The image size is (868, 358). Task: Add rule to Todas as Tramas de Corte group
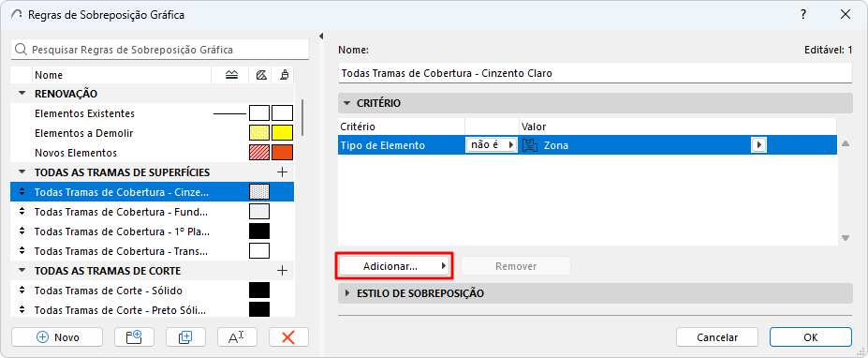(x=283, y=271)
